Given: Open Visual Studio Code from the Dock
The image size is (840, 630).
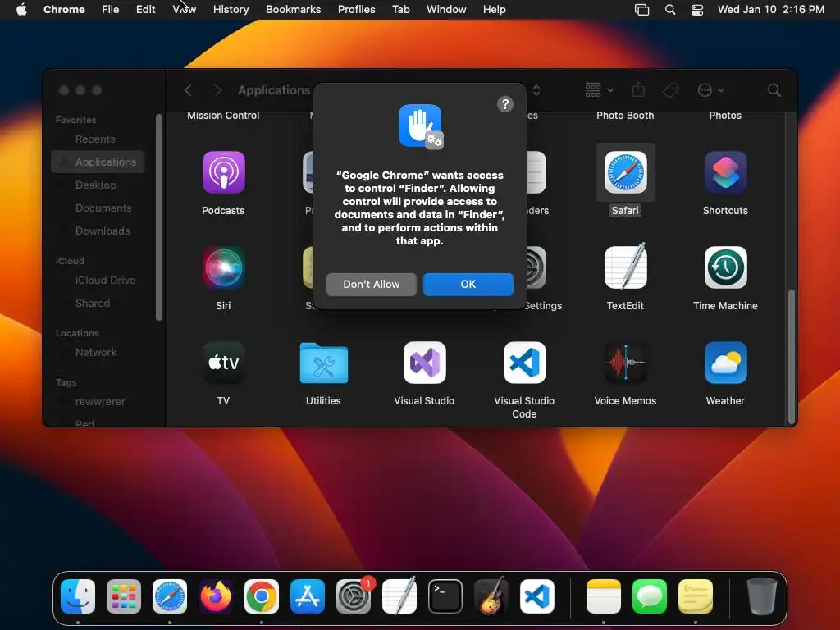Looking at the screenshot, I should 537,596.
